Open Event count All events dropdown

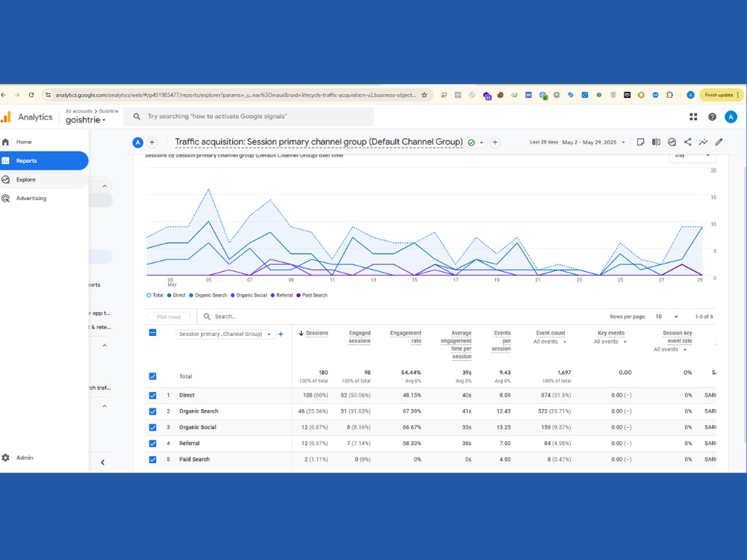(550, 342)
